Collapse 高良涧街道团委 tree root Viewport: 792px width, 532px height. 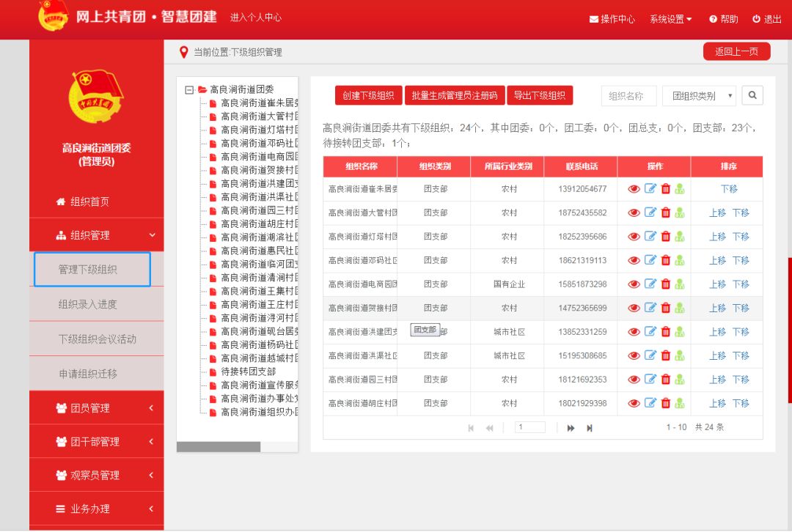pyautogui.click(x=189, y=90)
